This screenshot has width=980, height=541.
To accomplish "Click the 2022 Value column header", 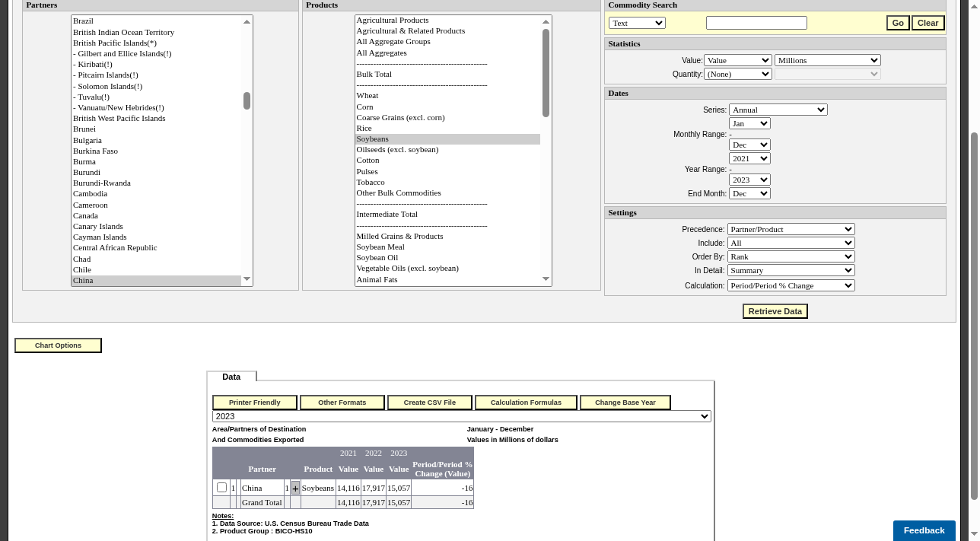I will pyautogui.click(x=374, y=469).
